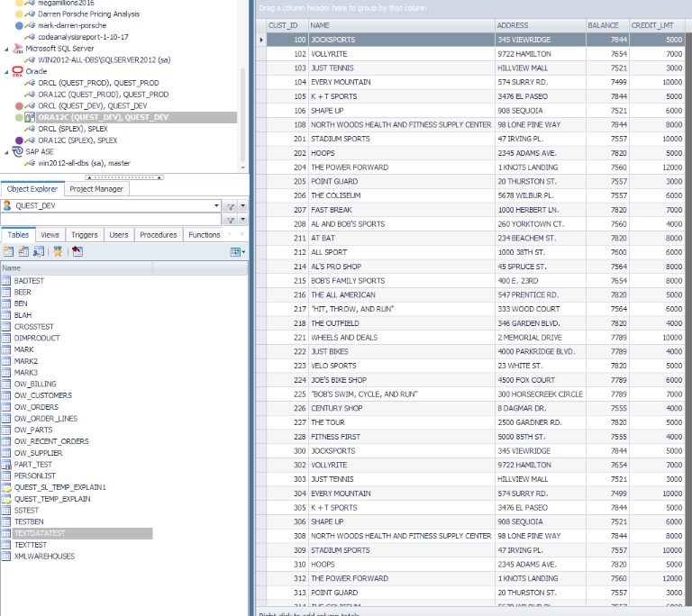Click the first table toolbar icon under Tables tab
The image size is (692, 616).
tap(8, 252)
